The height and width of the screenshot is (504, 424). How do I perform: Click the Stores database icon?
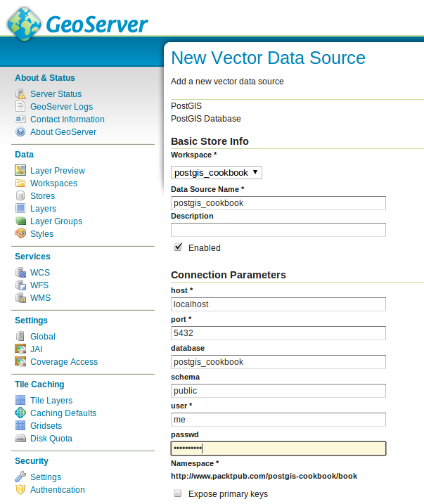(x=20, y=196)
